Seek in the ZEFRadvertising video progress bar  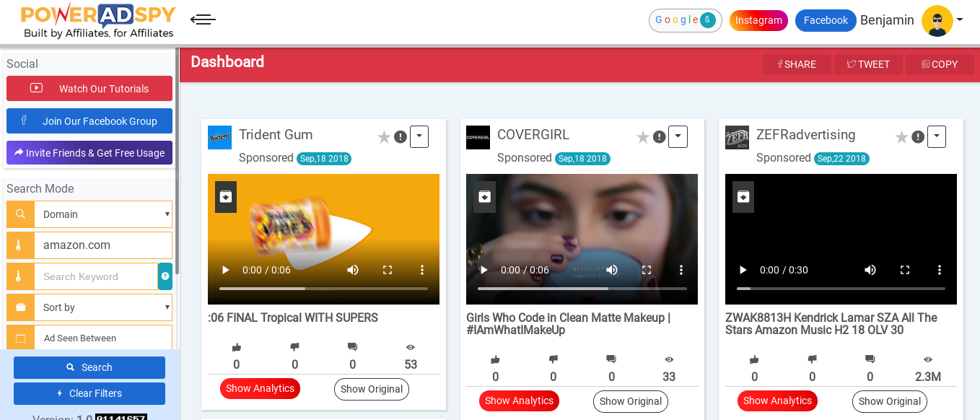(841, 289)
